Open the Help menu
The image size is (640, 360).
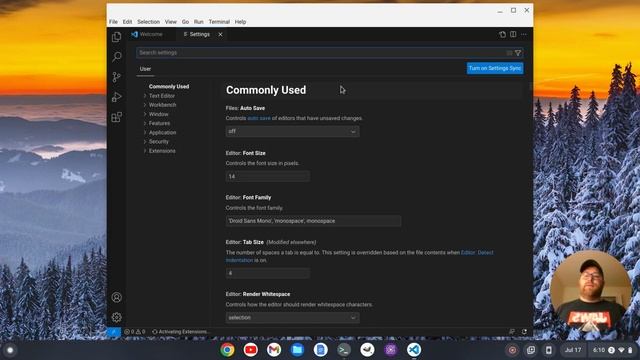(x=240, y=22)
